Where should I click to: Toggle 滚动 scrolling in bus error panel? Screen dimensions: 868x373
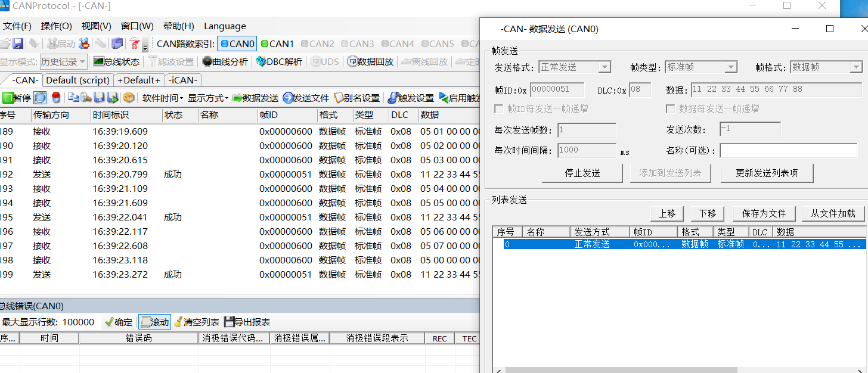154,322
